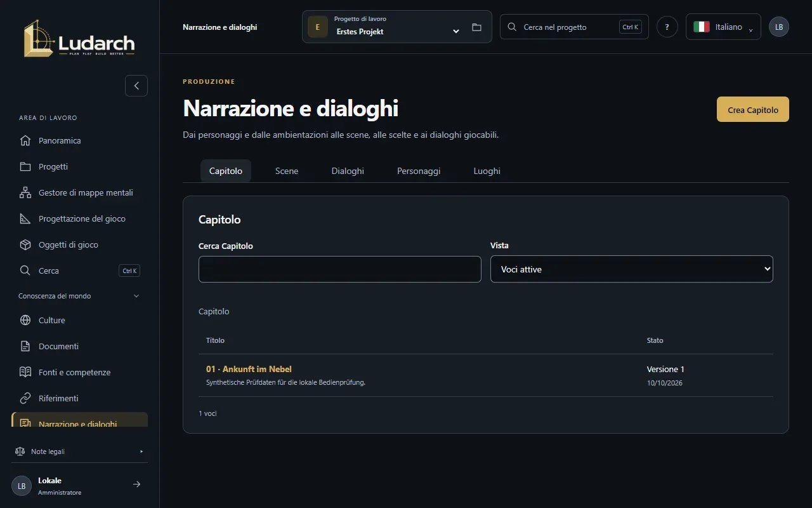The image size is (812, 508).
Task: Click the Stato column header
Action: click(x=655, y=340)
